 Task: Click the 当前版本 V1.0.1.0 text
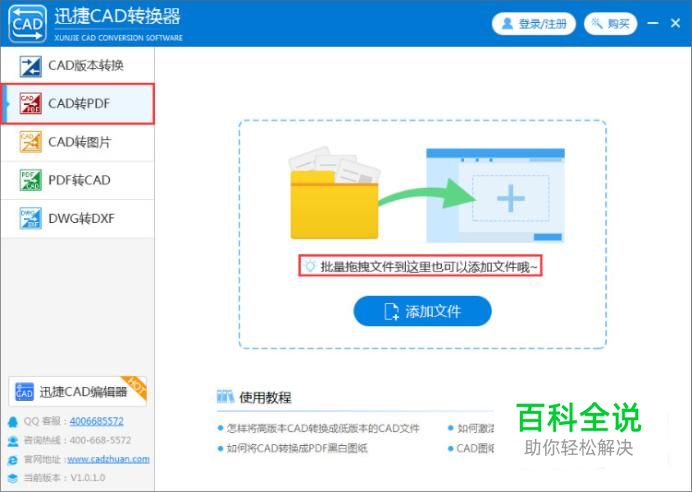[x=64, y=478]
